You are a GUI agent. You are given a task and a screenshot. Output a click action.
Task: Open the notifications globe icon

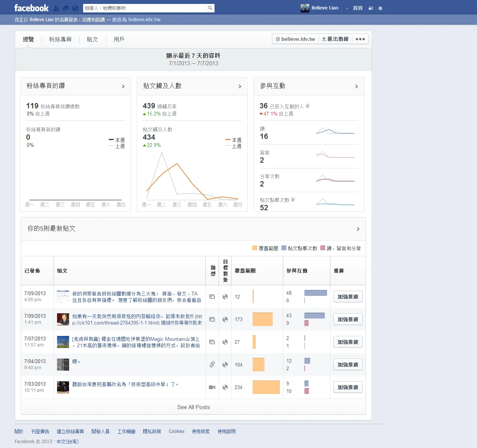click(x=75, y=8)
